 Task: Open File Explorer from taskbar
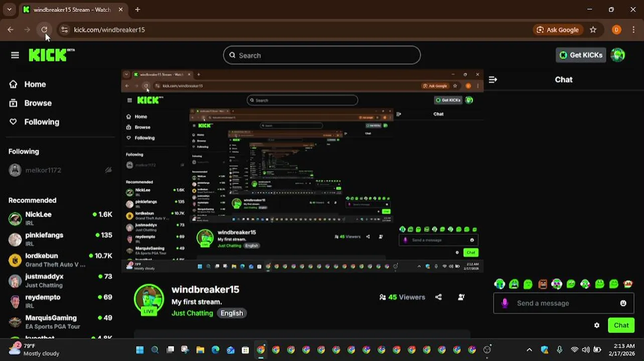[x=200, y=350]
